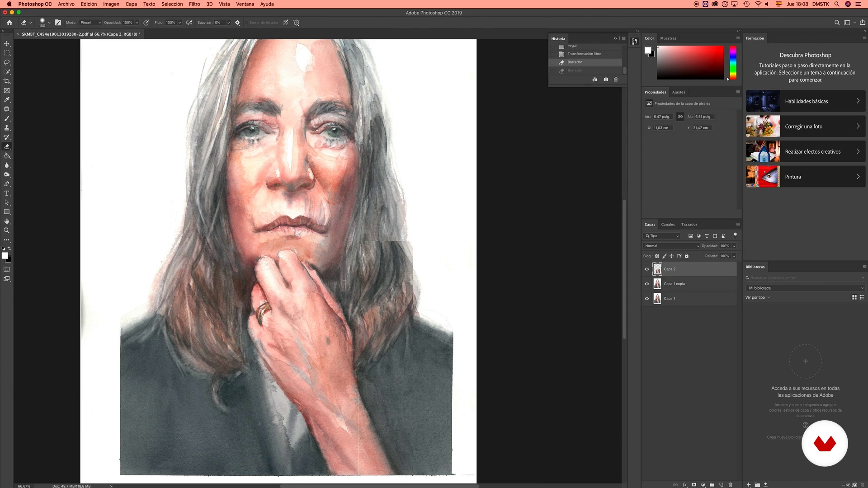Image resolution: width=868 pixels, height=488 pixels.
Task: Open the Imagen menu
Action: [111, 4]
